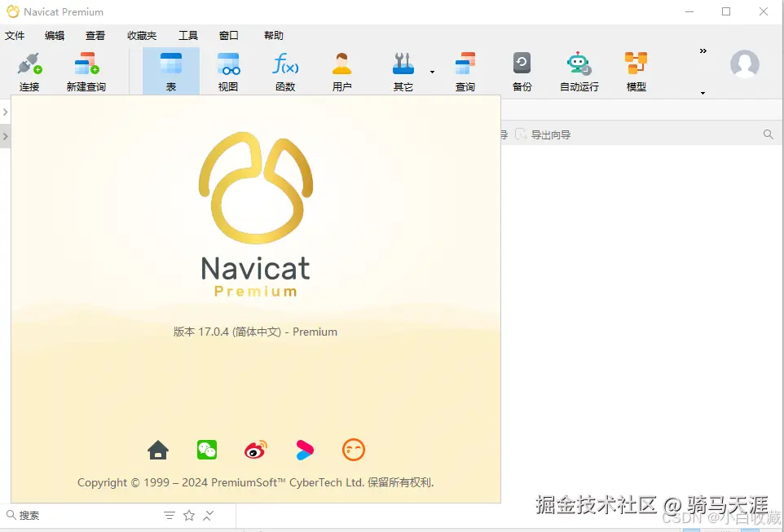
Task: Open 自动运行 automation
Action: tap(579, 72)
